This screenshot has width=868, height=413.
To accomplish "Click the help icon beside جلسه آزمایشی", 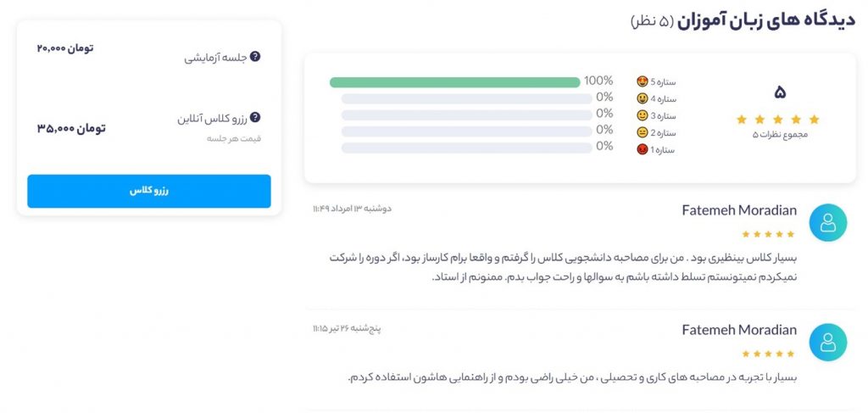I will [254, 57].
